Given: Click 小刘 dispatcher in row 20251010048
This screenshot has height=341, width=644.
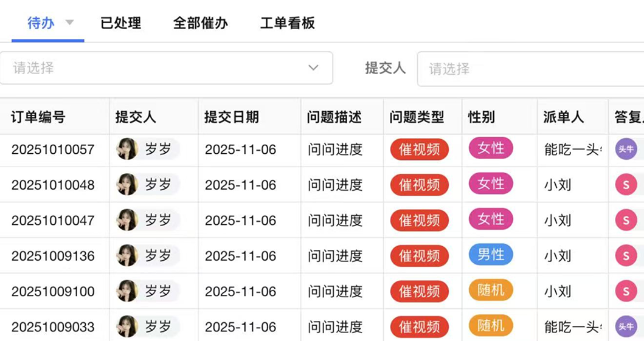Looking at the screenshot, I should 558,185.
